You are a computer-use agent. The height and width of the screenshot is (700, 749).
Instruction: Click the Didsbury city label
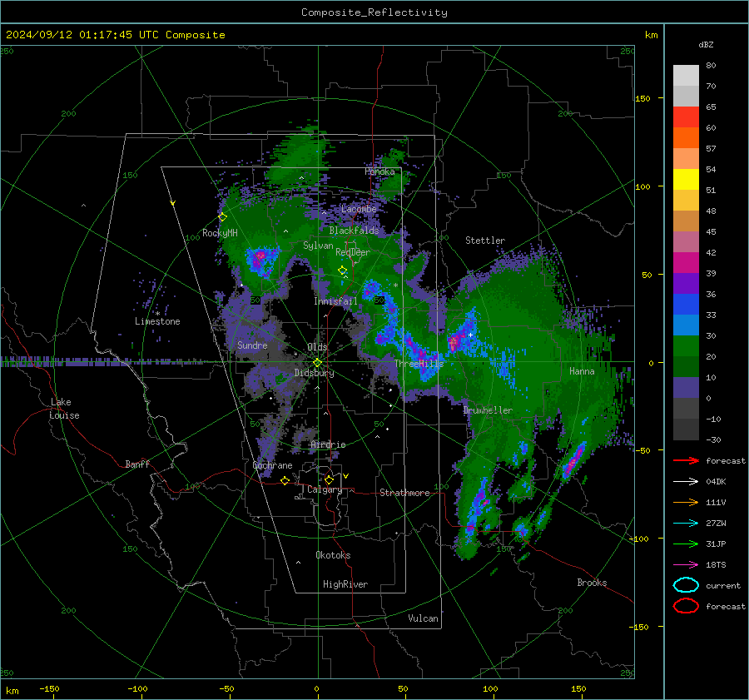click(x=314, y=373)
